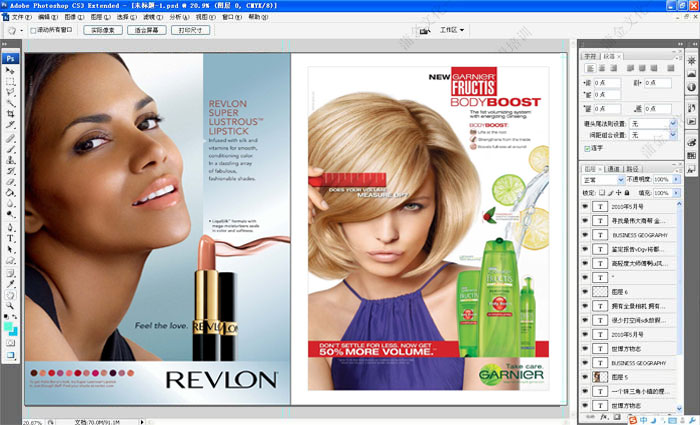The image size is (700, 425).
Task: Select the Magic Wand tool
Action: (x=10, y=103)
